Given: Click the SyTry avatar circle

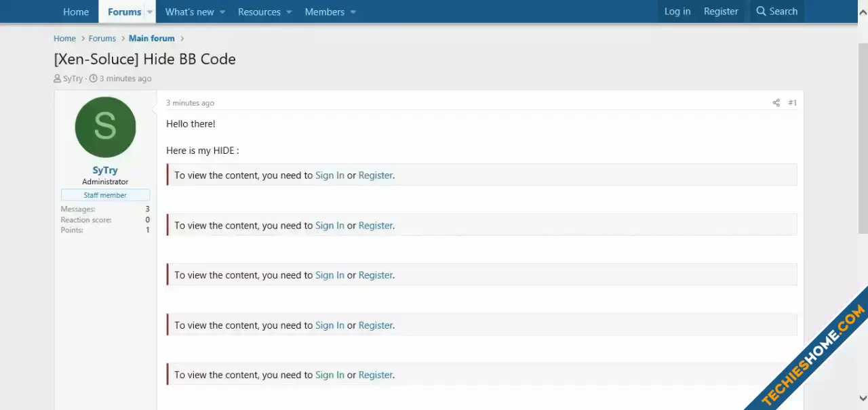Looking at the screenshot, I should (105, 127).
